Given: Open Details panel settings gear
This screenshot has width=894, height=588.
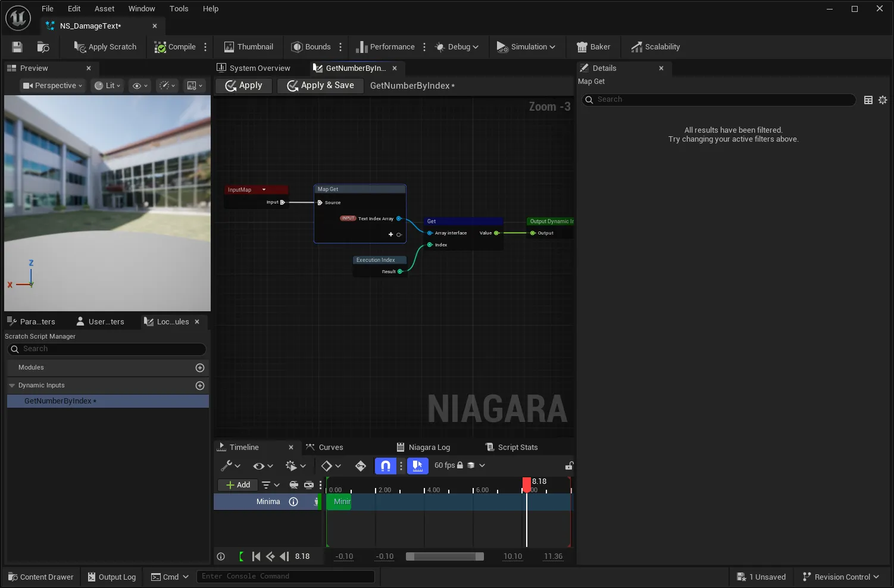Looking at the screenshot, I should [x=883, y=100].
